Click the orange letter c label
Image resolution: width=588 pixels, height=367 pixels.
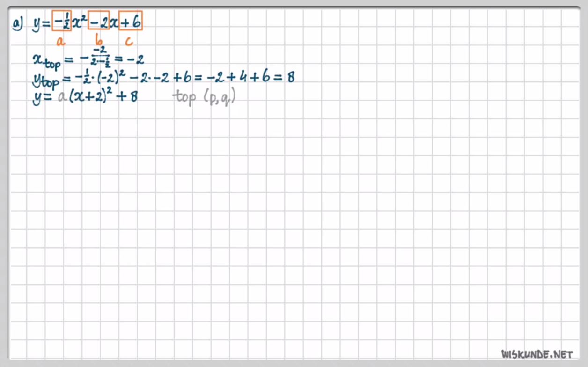coord(129,42)
